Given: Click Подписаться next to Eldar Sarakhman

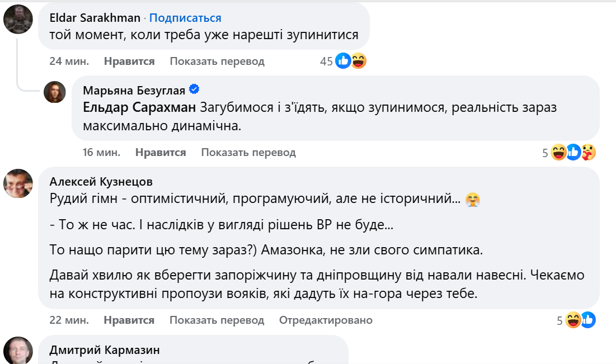Looking at the screenshot, I should (185, 18).
